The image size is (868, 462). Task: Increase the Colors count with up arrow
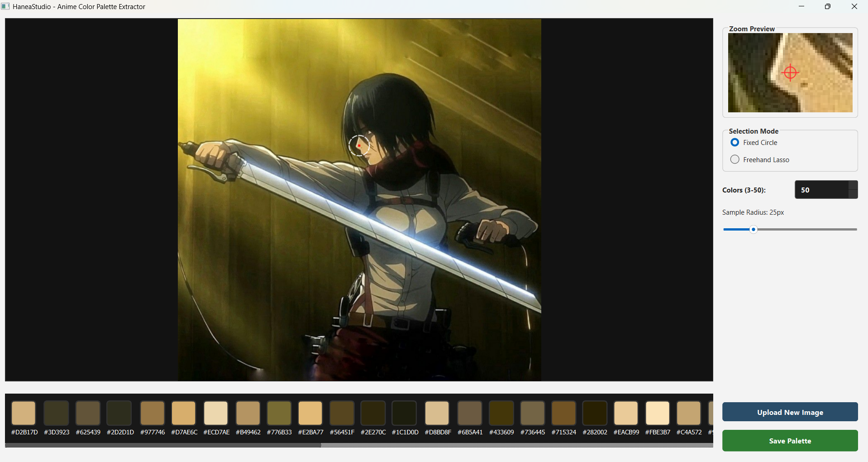tap(853, 185)
